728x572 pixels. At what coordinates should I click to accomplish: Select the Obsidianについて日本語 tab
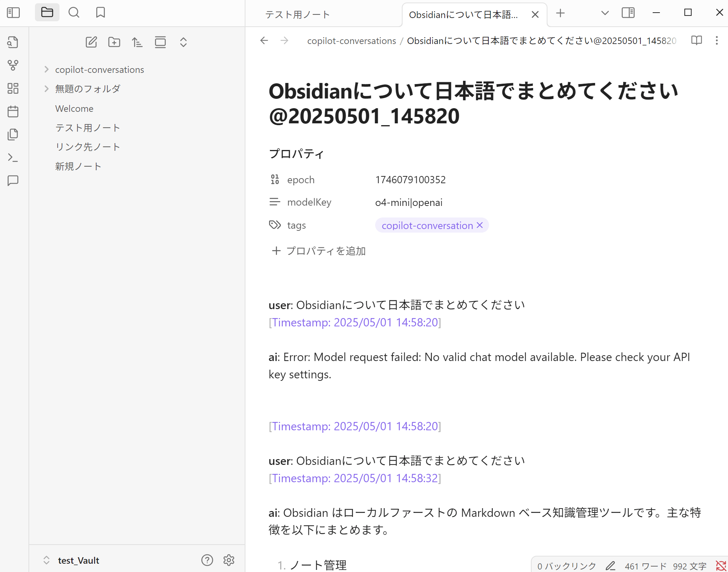pos(463,15)
